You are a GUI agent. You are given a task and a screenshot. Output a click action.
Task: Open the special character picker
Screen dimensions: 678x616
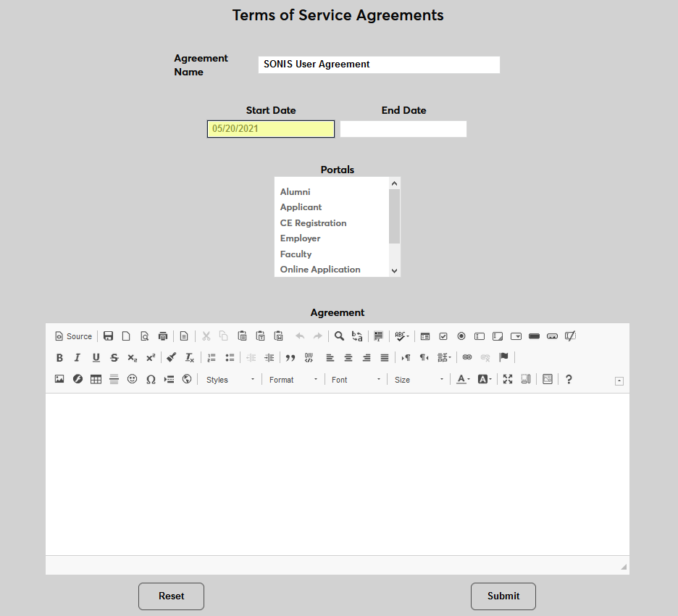point(150,378)
